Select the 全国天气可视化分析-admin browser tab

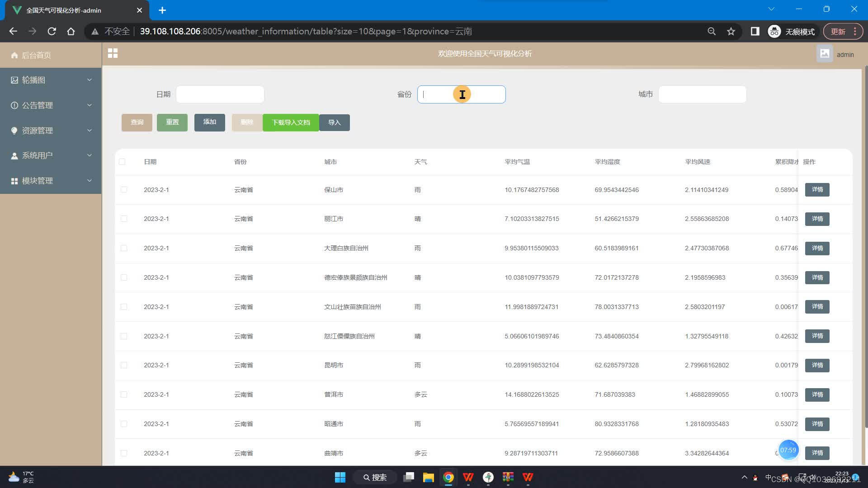click(77, 10)
